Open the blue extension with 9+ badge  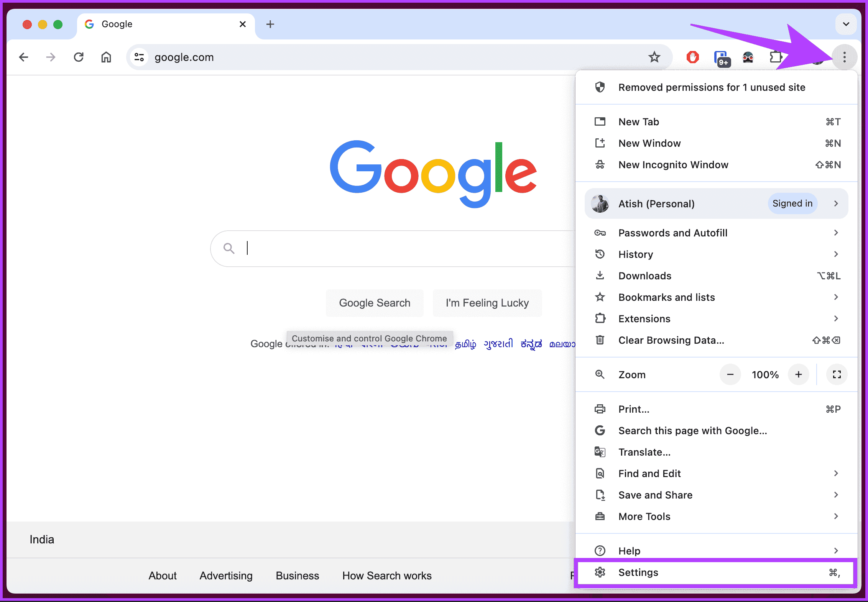coord(722,58)
